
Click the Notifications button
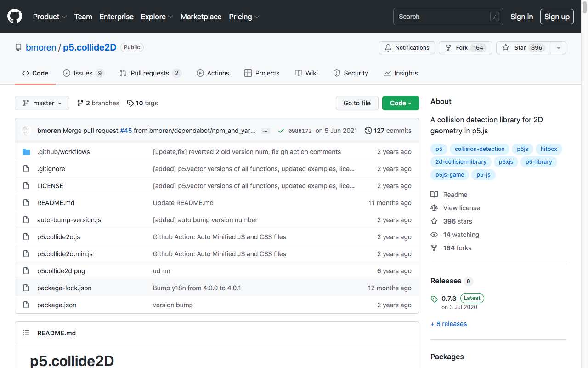pos(407,48)
